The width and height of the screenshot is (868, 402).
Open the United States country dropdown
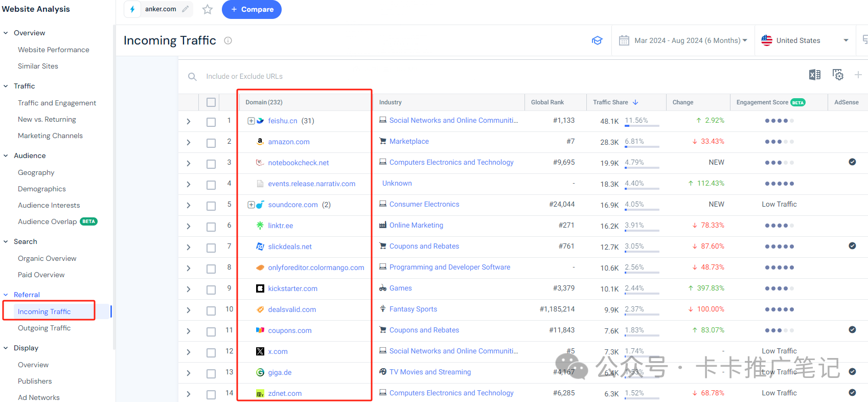coord(805,40)
